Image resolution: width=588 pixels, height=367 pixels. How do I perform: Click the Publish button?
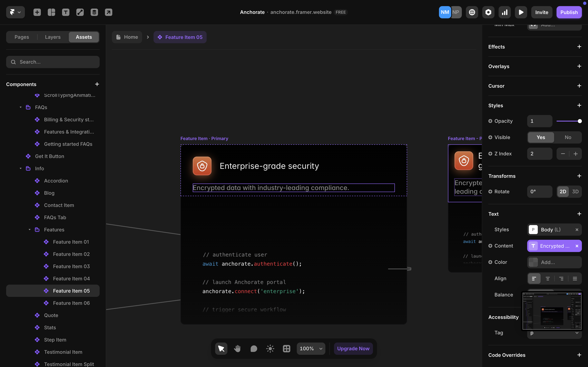coord(569,12)
